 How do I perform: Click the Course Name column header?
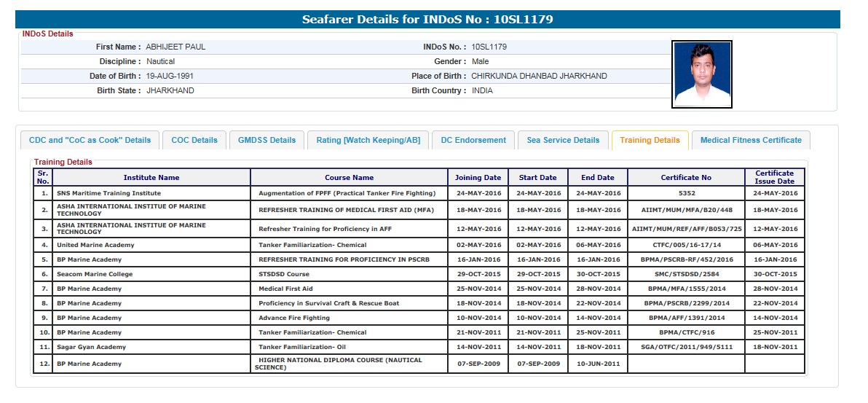coord(349,177)
